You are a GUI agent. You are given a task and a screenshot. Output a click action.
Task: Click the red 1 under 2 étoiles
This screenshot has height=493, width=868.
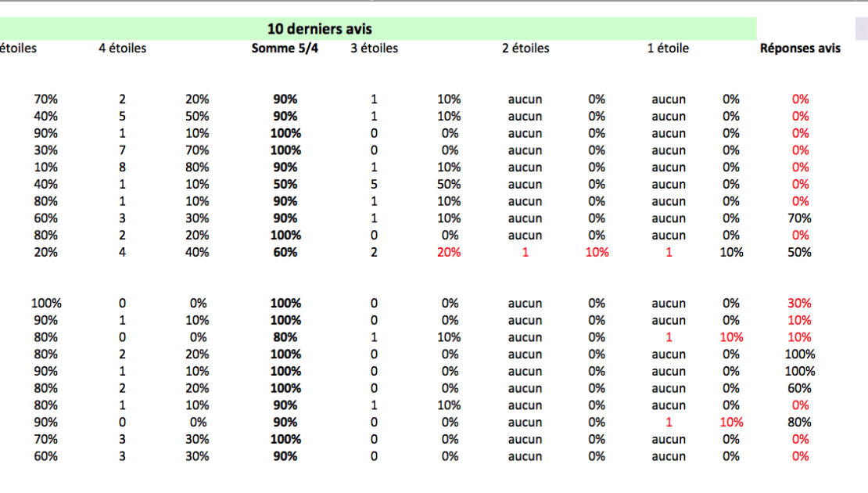[525, 253]
